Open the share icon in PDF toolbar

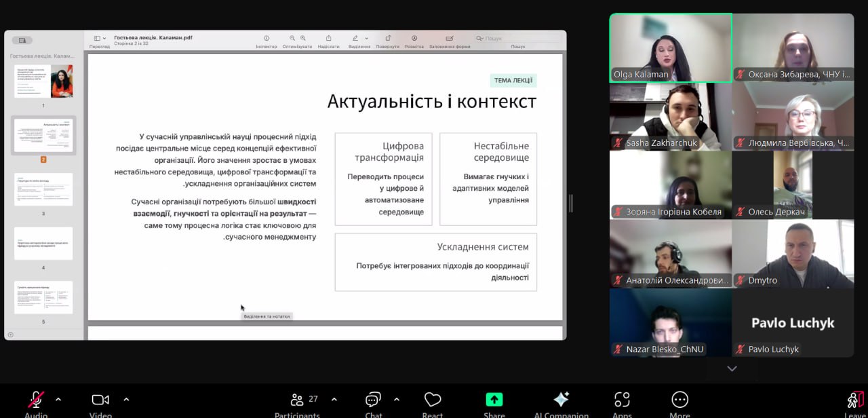328,39
